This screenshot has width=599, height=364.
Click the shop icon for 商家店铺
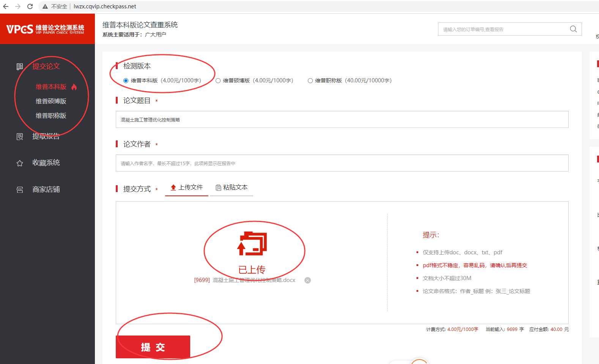pyautogui.click(x=20, y=190)
